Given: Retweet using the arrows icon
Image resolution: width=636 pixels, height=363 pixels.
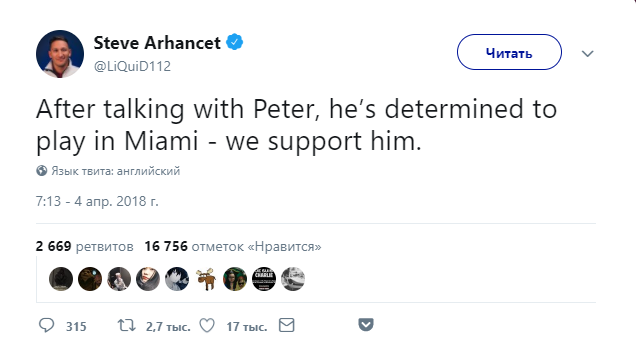Looking at the screenshot, I should 127,325.
